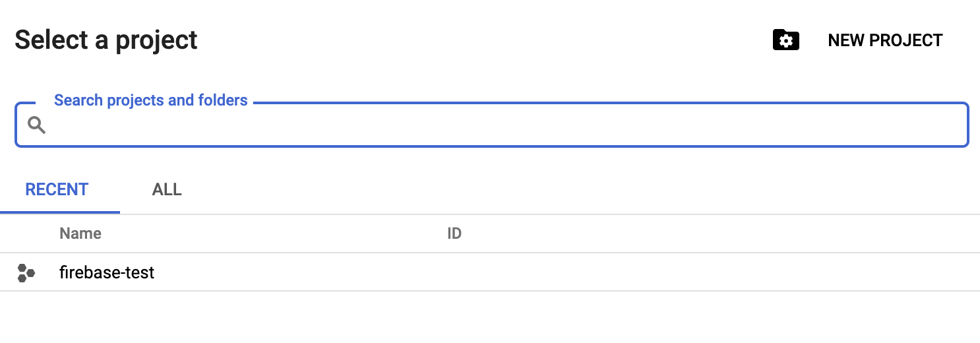Viewport: 980px width, 343px height.
Task: Create a new project via NEW PROJECT
Action: 885,40
